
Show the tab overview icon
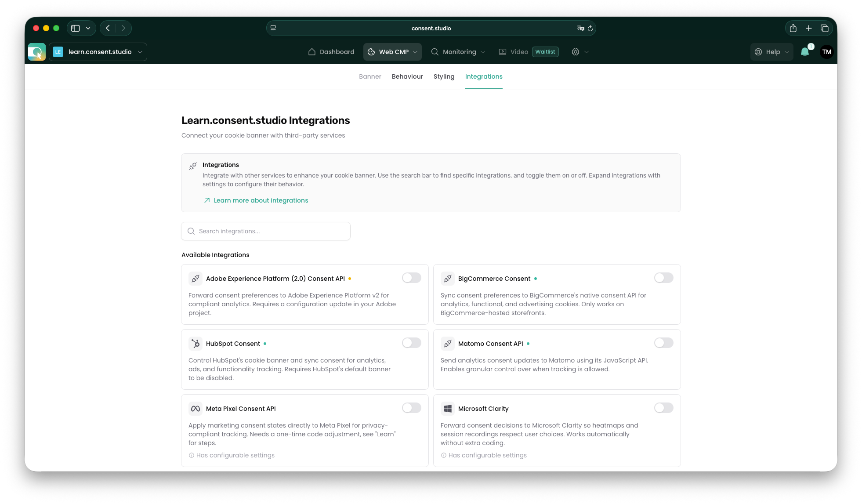[825, 28]
